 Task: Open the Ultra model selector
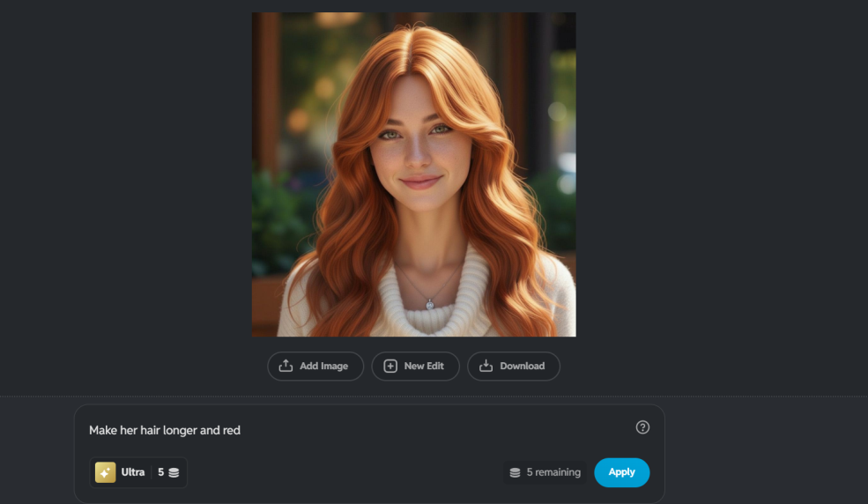tap(138, 472)
